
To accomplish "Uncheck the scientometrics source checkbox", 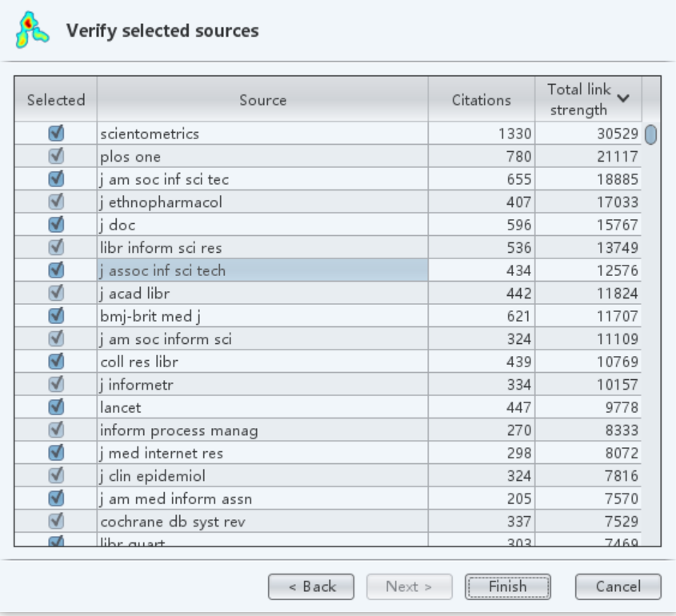I will 56,134.
